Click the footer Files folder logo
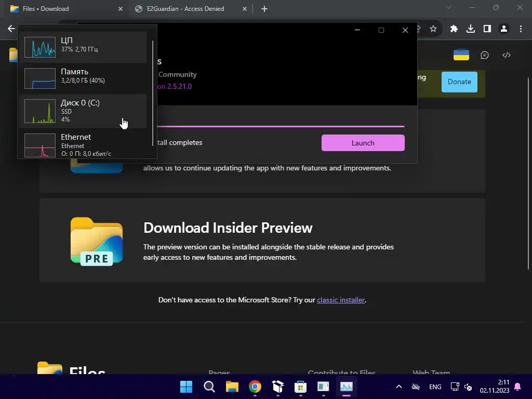This screenshot has width=532, height=399. pos(49,368)
